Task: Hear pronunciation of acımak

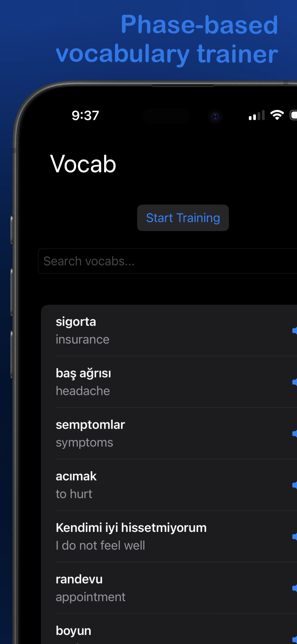Action: [295, 485]
